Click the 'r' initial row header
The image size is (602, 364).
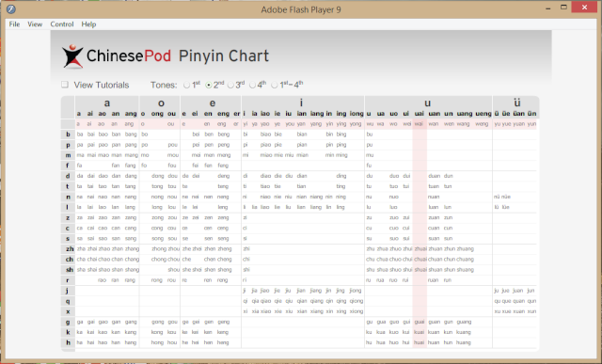(x=68, y=280)
